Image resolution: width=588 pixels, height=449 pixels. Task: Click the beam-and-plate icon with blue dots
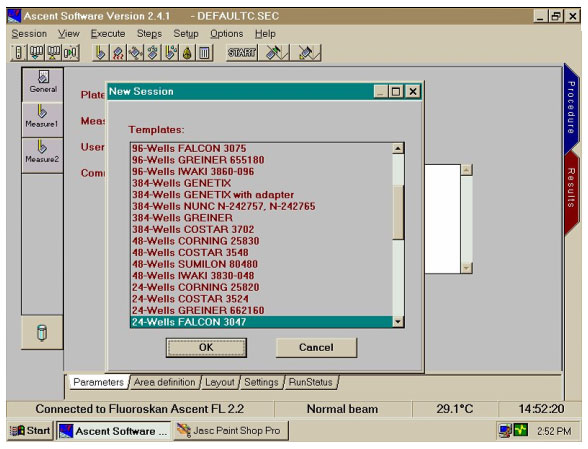click(170, 53)
